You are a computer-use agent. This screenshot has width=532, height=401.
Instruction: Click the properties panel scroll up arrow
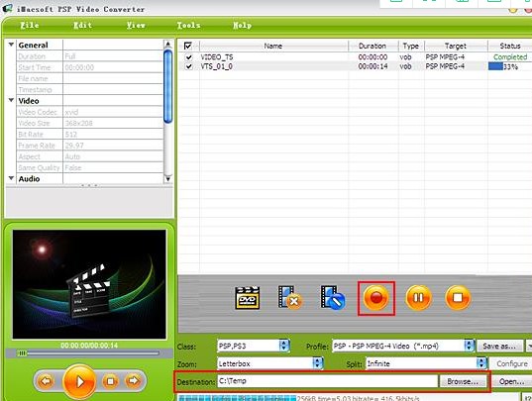coord(167,45)
